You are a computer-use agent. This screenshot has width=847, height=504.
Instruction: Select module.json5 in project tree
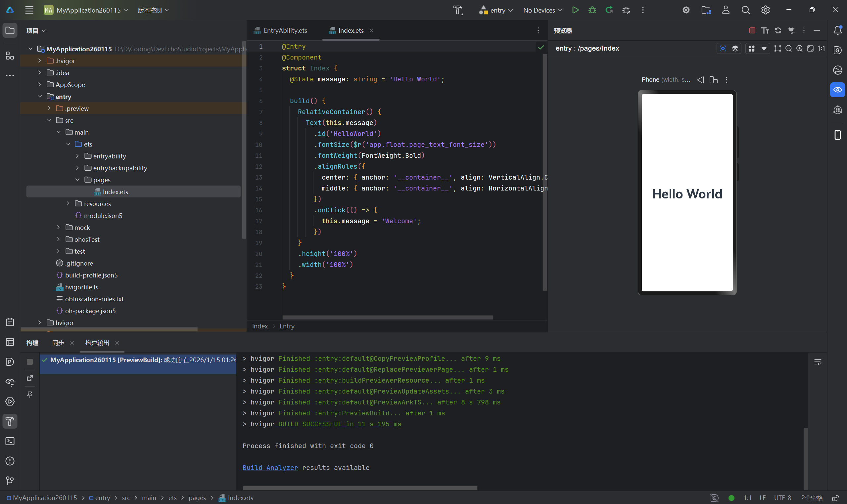tap(103, 216)
